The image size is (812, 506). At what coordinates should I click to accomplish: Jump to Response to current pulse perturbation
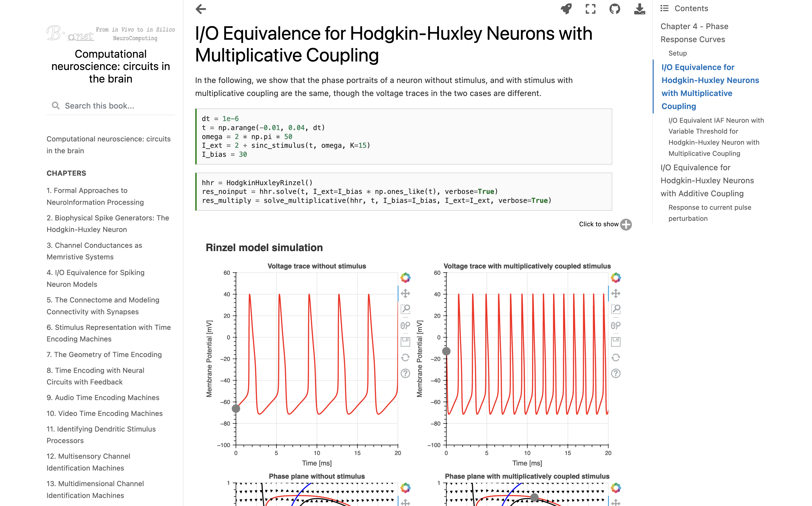coord(710,213)
